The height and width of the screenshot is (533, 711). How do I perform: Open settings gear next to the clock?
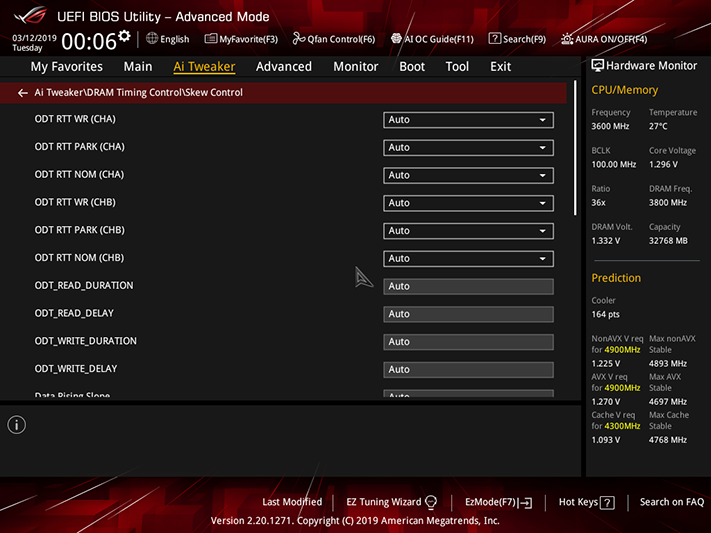coord(124,36)
